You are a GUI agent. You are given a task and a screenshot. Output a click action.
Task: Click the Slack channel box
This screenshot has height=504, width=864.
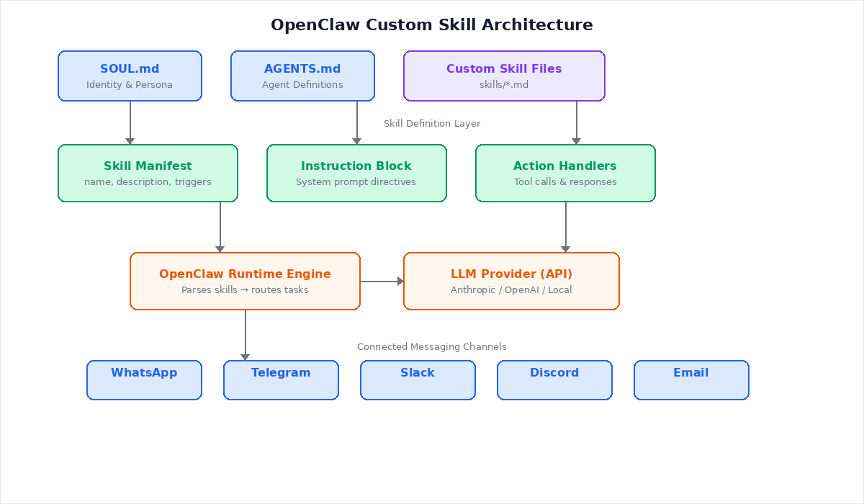click(x=418, y=380)
